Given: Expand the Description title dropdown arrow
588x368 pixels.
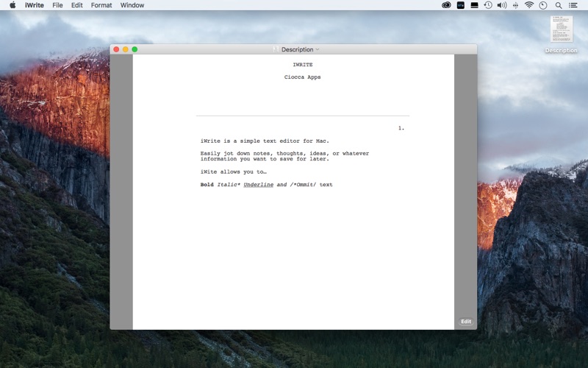Looking at the screenshot, I should [318, 50].
